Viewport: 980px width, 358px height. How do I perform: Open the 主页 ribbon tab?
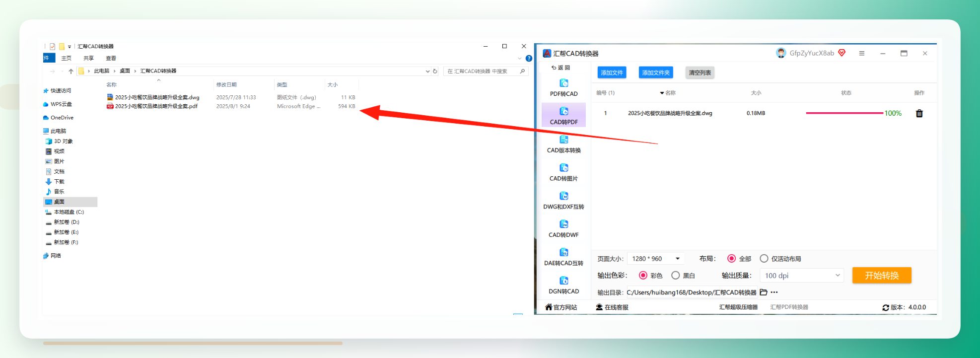point(66,58)
